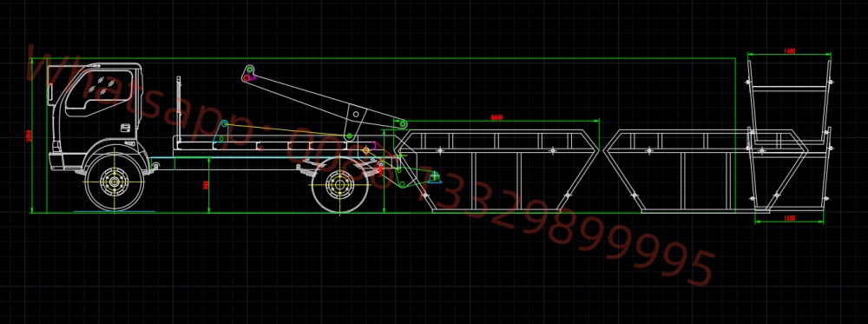Viewport: 868px width, 324px height.
Task: Click the truck's front wheel hub
Action: pos(115,181)
